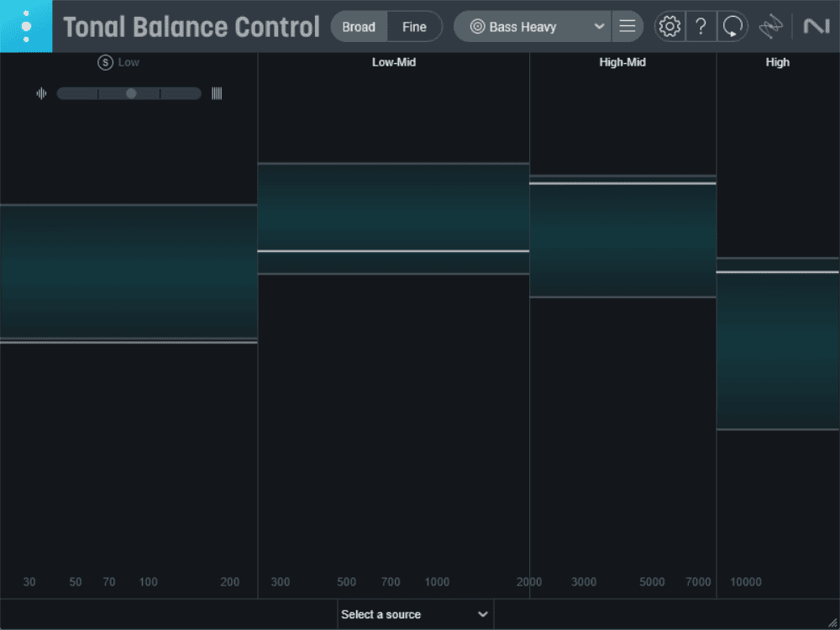Screen dimensions: 840x630
Task: Click the 2000 frequency axis label
Action: [x=529, y=582]
